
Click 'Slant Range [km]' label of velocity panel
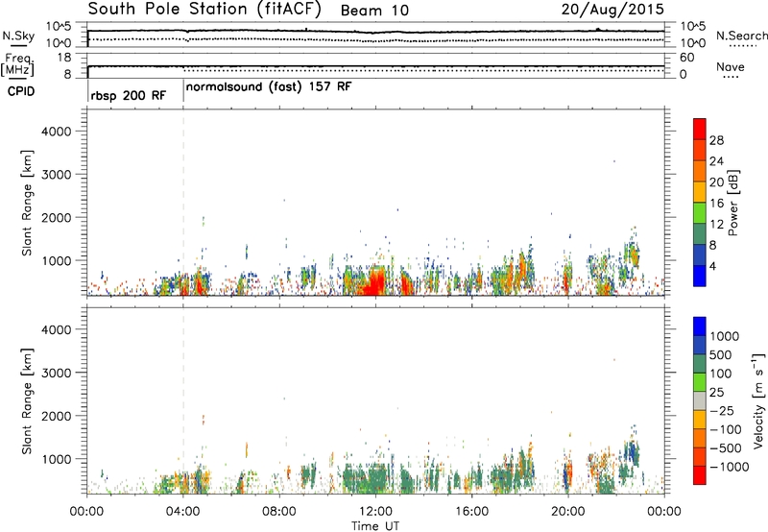(27, 401)
